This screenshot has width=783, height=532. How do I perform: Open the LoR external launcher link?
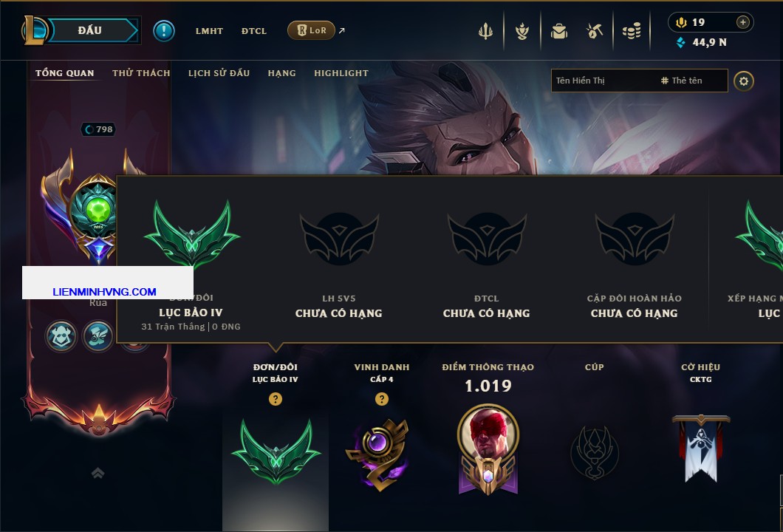pyautogui.click(x=316, y=30)
